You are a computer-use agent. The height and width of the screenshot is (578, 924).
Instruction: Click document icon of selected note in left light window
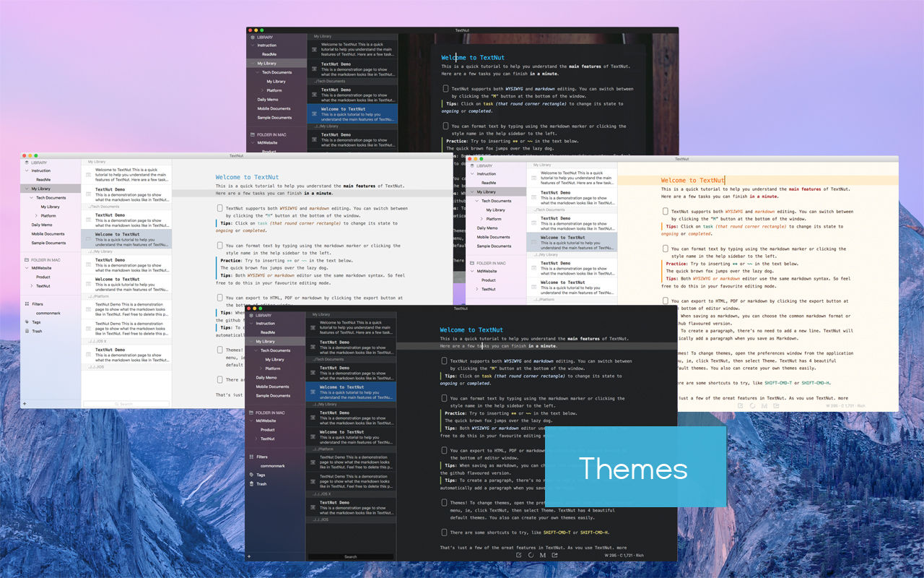(89, 239)
